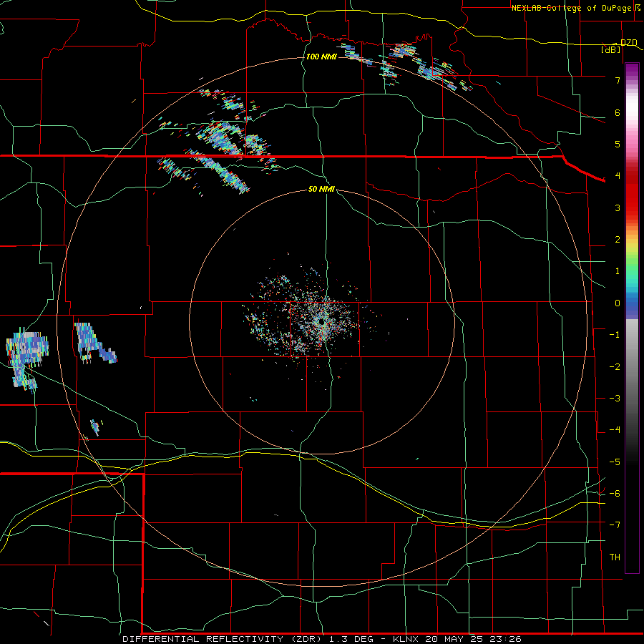This screenshot has height=644, width=644.
Task: Click the 100 NMI range ring label
Action: (321, 57)
